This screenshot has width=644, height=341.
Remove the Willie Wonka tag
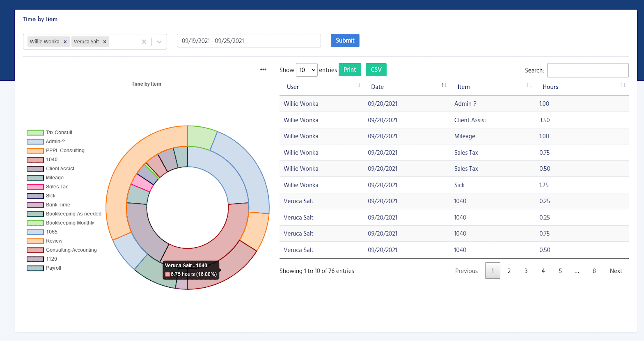click(x=65, y=42)
